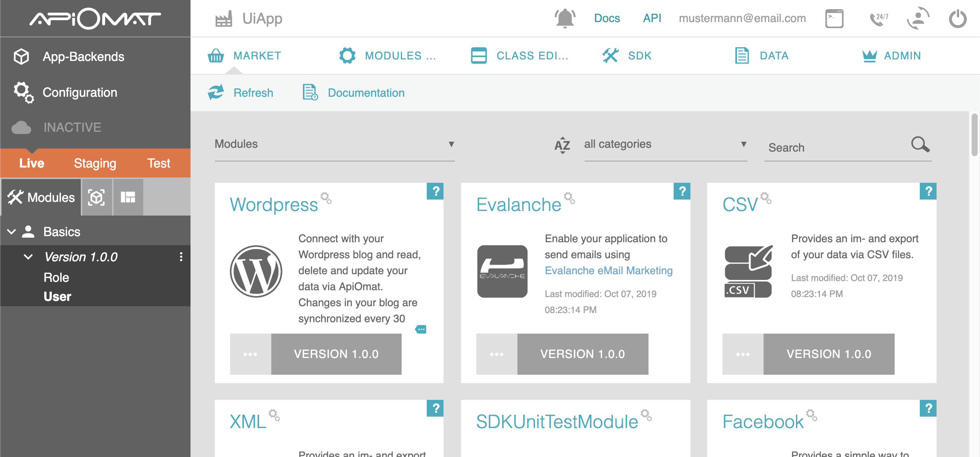This screenshot has height=457, width=980.
Task: Click CSV VERSION 1.0.0 button
Action: click(829, 354)
